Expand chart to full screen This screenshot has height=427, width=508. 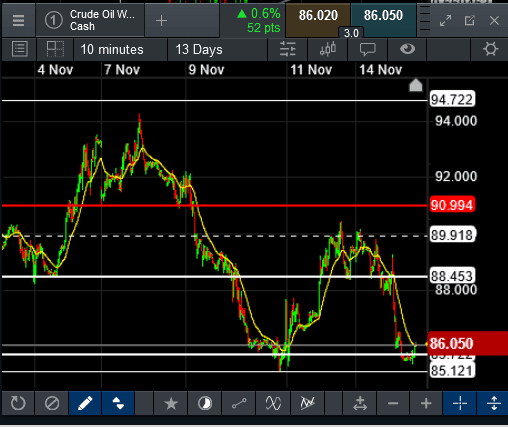click(445, 21)
